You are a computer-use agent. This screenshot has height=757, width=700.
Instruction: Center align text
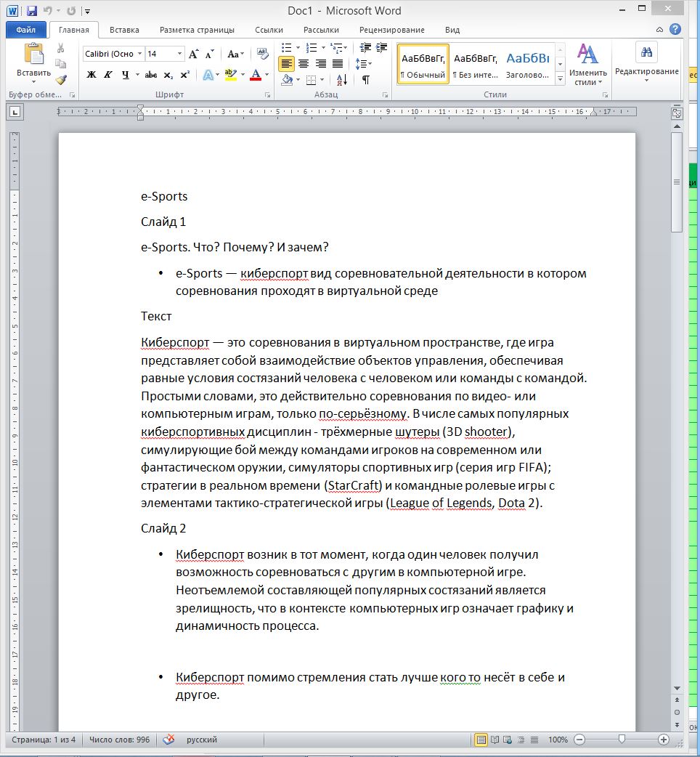[x=304, y=64]
